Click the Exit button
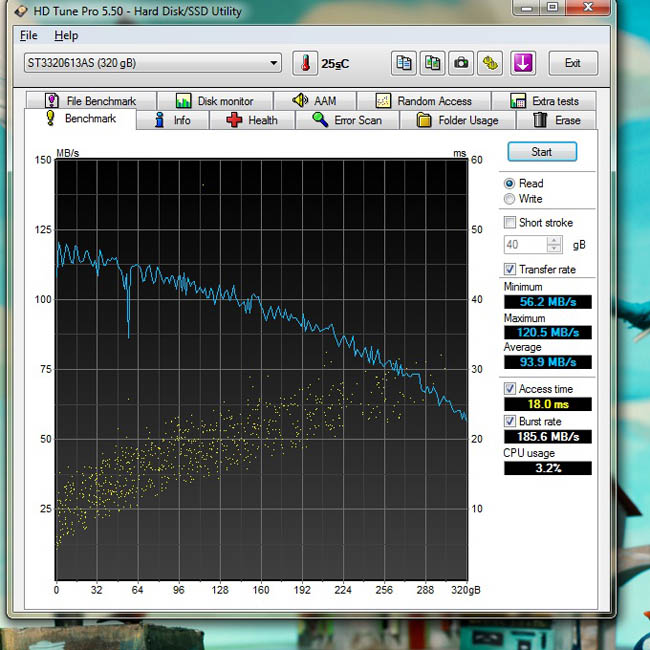 (573, 63)
